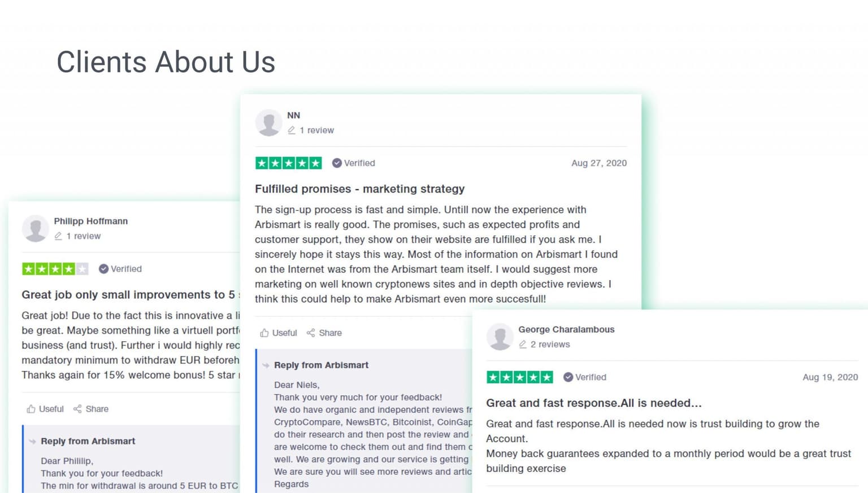The image size is (868, 493).
Task: Click NN's profile avatar
Action: [x=269, y=123]
